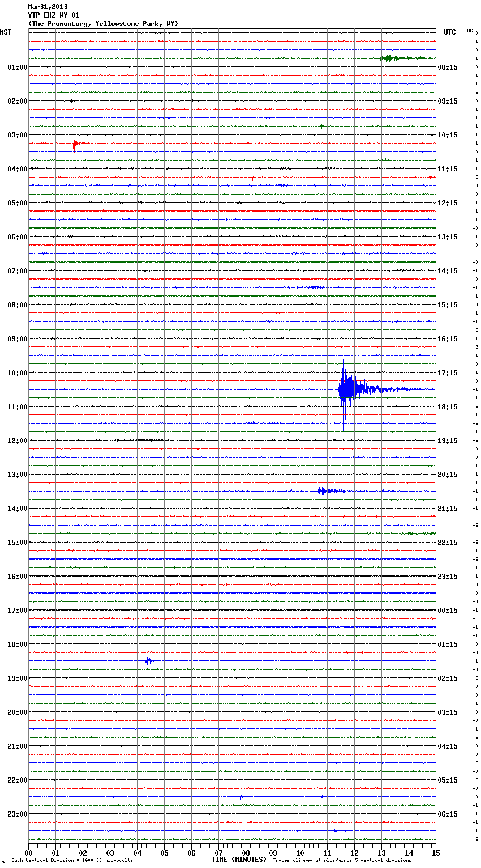Click the 21:00 MST time label
Screen dimensions: 481x868
(17, 746)
